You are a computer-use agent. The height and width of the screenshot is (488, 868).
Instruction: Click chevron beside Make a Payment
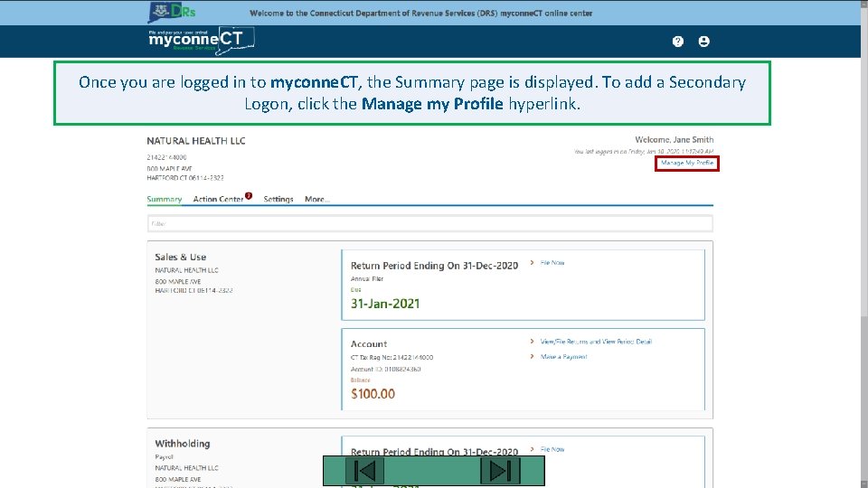coord(532,357)
